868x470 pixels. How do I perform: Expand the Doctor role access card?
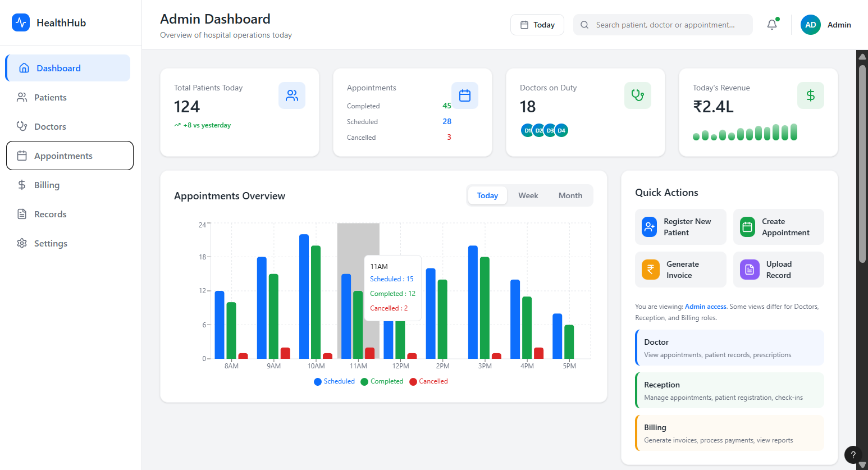[729, 348]
